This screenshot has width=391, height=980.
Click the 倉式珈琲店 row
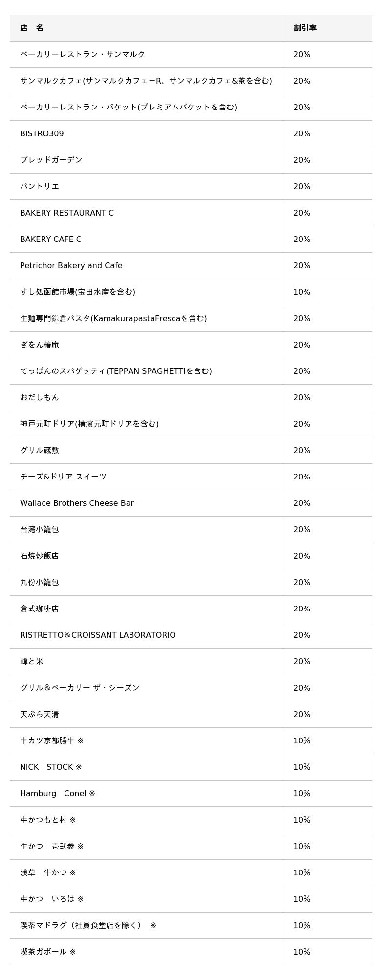click(191, 609)
